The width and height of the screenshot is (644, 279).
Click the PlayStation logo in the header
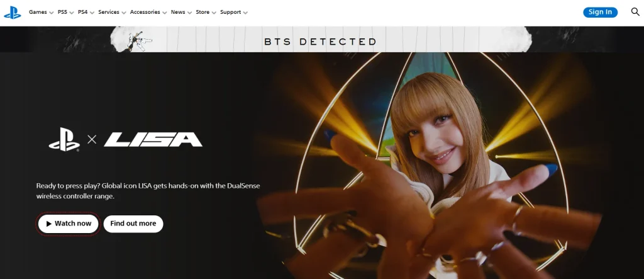click(13, 13)
